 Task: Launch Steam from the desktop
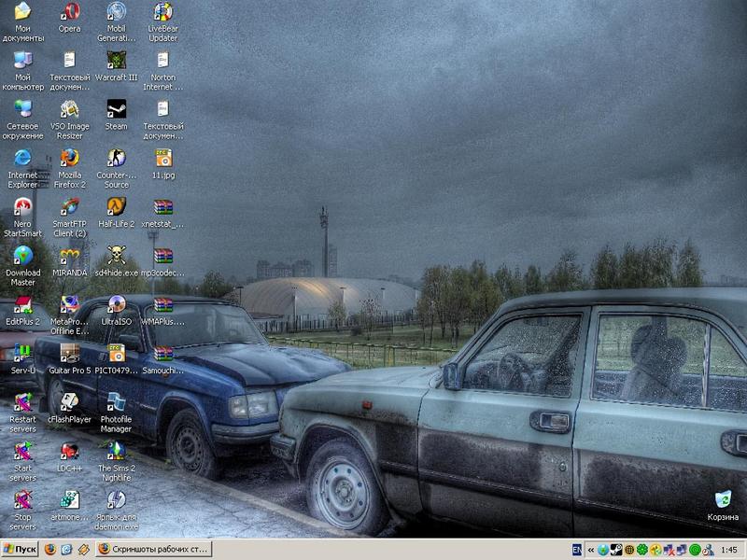pyautogui.click(x=116, y=110)
